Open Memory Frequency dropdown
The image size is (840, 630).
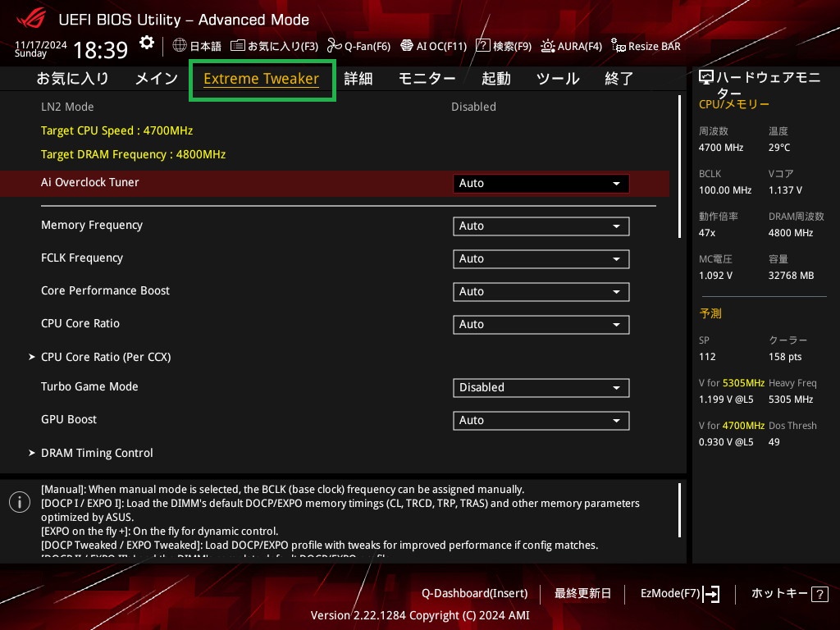(541, 226)
